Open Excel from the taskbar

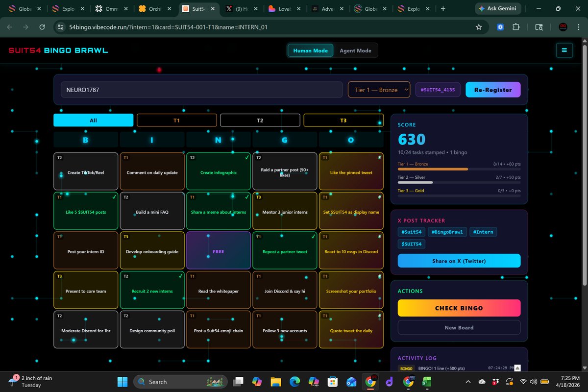[x=428, y=382]
